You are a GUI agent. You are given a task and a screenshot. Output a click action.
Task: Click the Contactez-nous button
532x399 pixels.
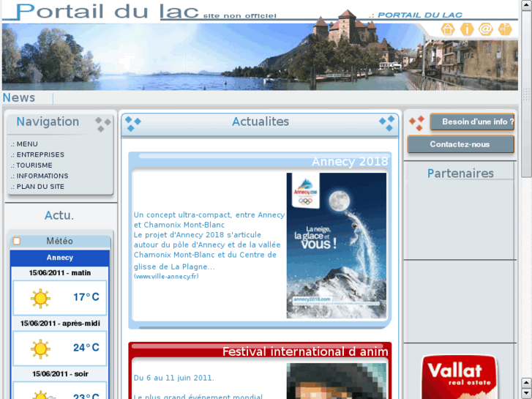(461, 144)
